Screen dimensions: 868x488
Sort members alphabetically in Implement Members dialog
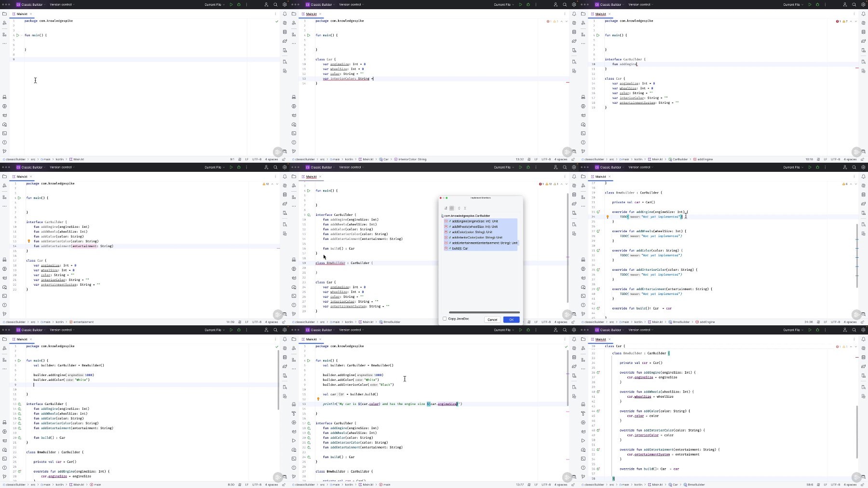click(446, 208)
